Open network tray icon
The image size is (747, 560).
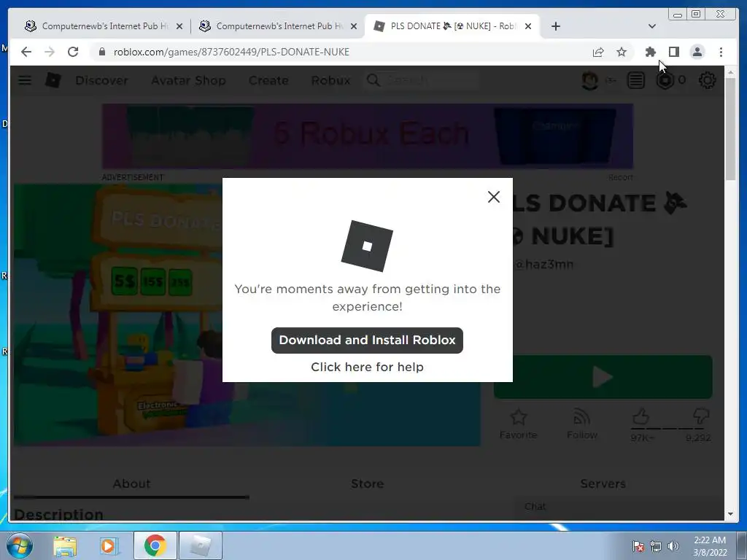656,546
